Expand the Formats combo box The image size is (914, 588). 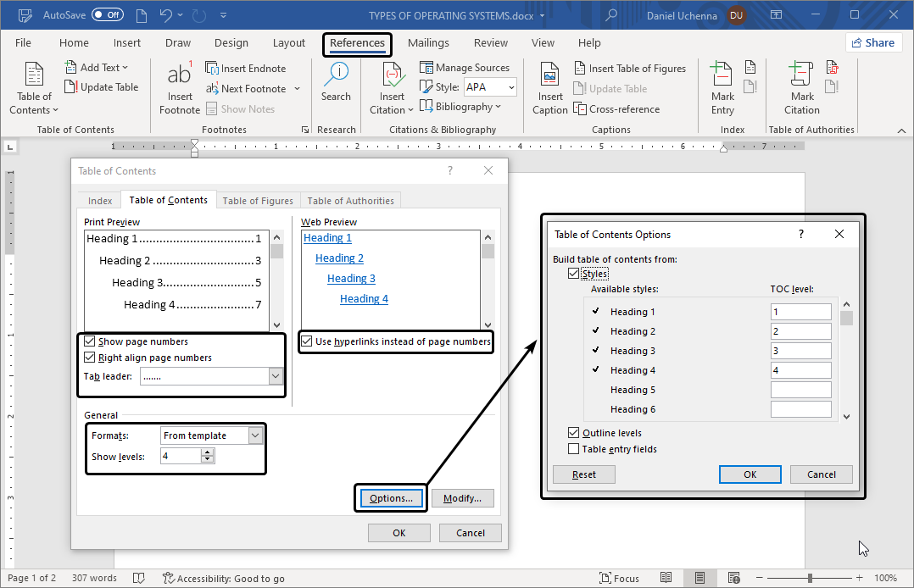tap(256, 435)
